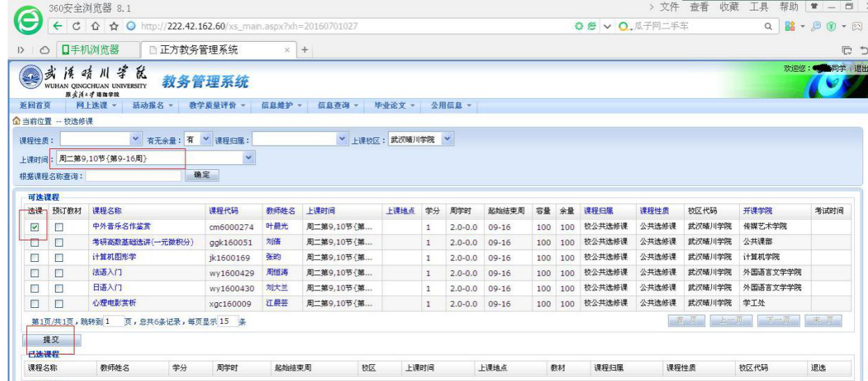Click the browser back arrow button
Viewport: 868px width, 381px height.
point(58,26)
